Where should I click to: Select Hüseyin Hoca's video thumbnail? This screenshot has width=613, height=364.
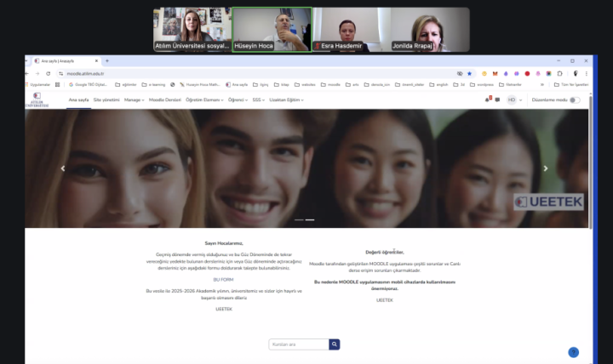click(x=272, y=30)
